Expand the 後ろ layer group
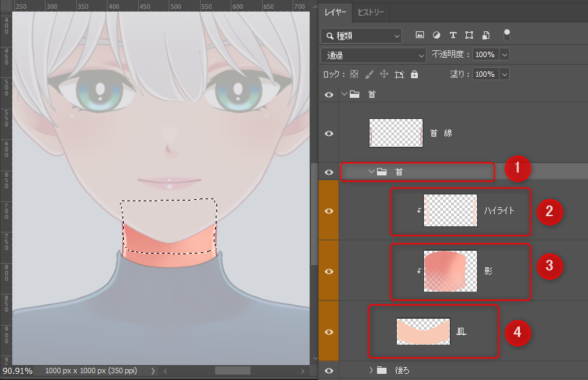 click(x=371, y=370)
